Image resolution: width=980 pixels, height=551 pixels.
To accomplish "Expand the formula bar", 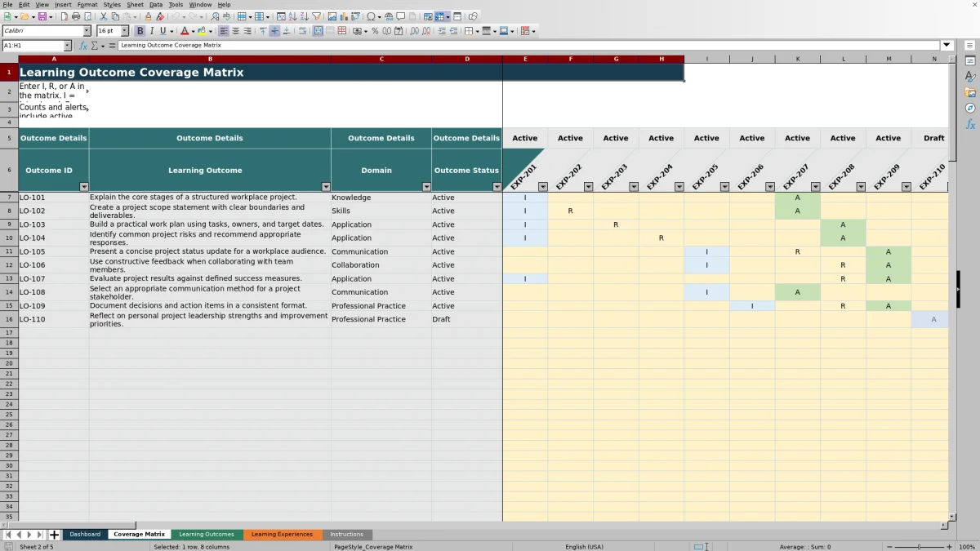I will 947,46.
